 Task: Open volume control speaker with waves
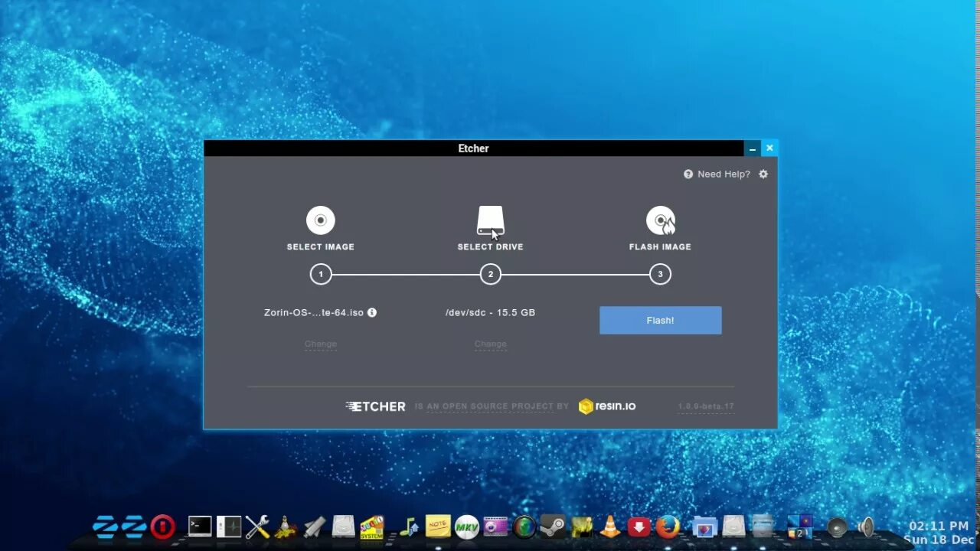867,527
